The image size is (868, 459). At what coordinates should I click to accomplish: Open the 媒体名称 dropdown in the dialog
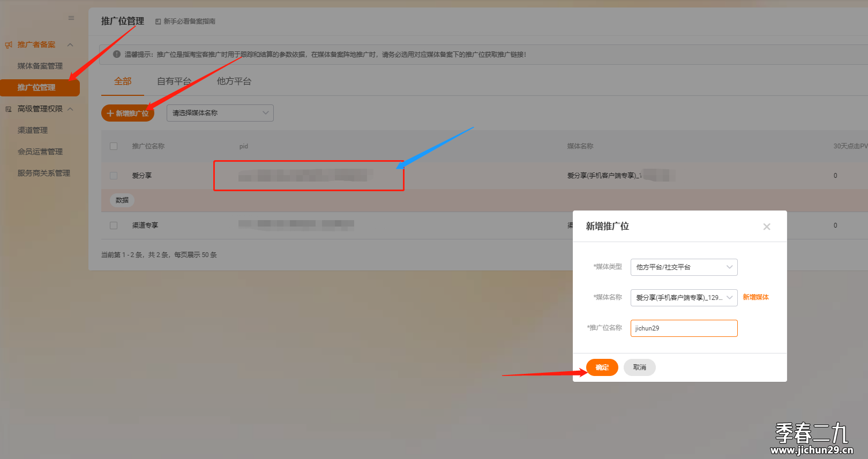[684, 298]
